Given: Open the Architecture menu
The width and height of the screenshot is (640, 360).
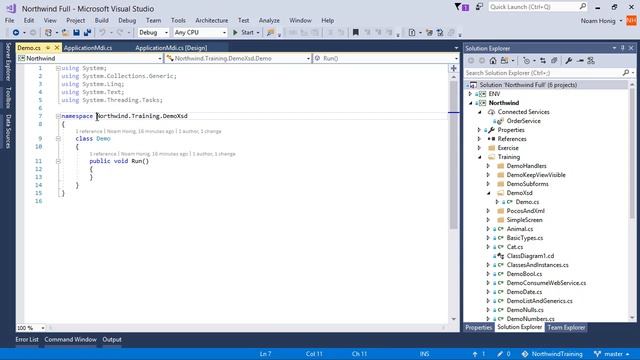Looking at the screenshot, I should click(211, 20).
